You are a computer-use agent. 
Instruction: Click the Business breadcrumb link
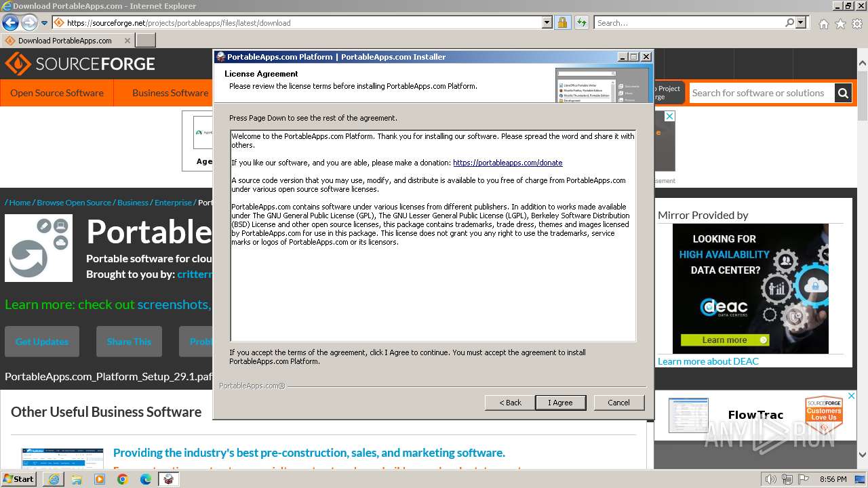pyautogui.click(x=133, y=202)
